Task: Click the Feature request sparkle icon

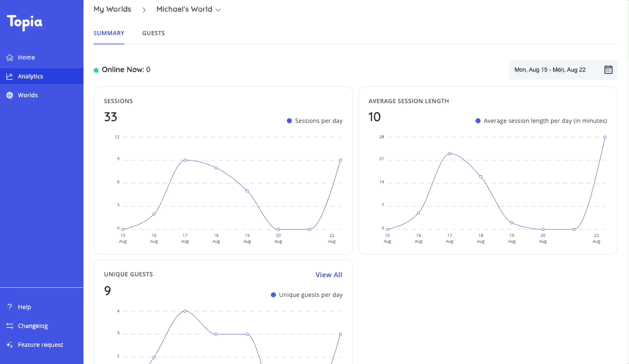Action: tap(10, 345)
